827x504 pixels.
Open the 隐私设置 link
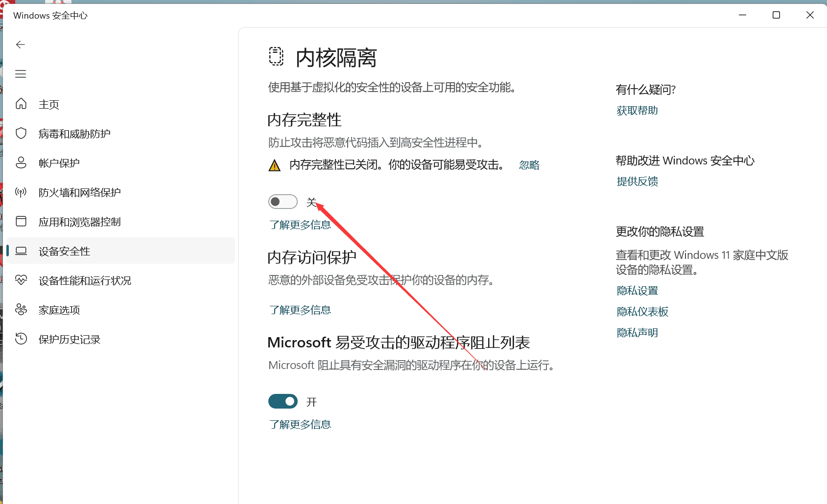click(x=637, y=291)
